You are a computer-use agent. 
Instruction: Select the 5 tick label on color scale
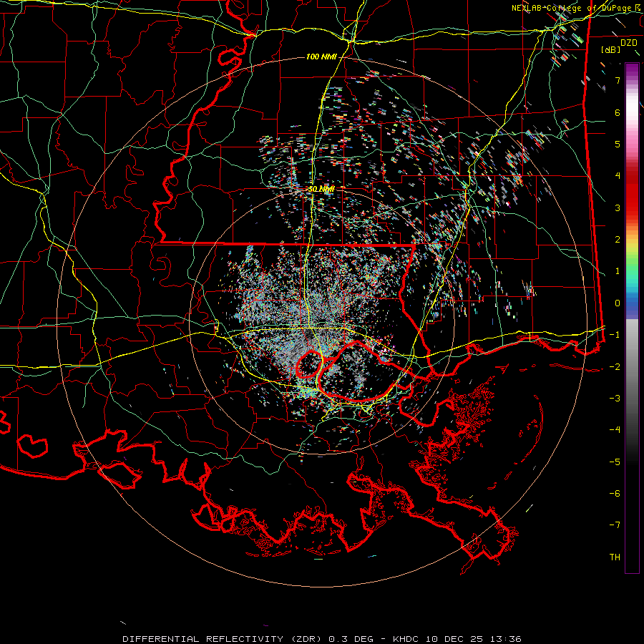618,144
